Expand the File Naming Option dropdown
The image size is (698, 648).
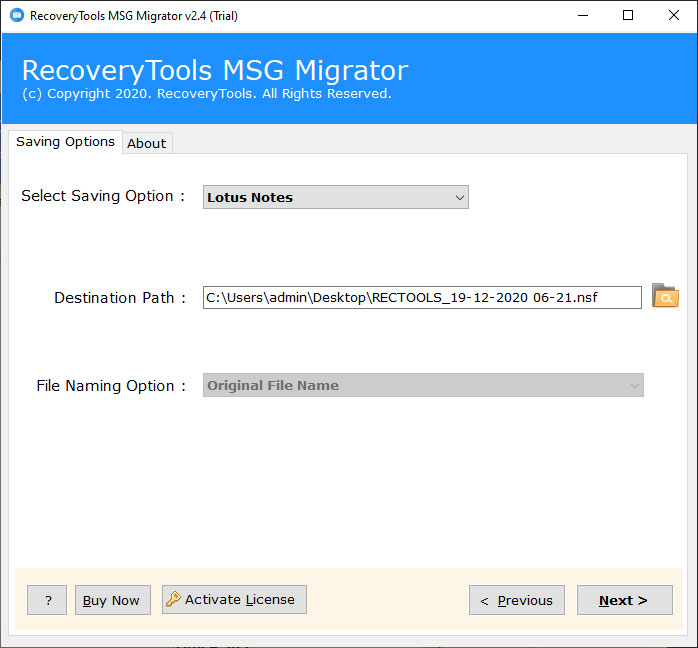click(x=423, y=385)
